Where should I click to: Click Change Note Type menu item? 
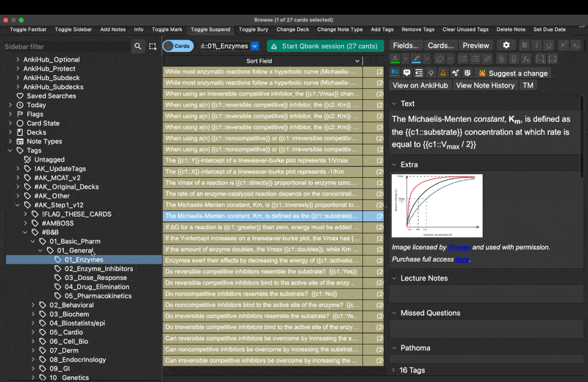[340, 29]
